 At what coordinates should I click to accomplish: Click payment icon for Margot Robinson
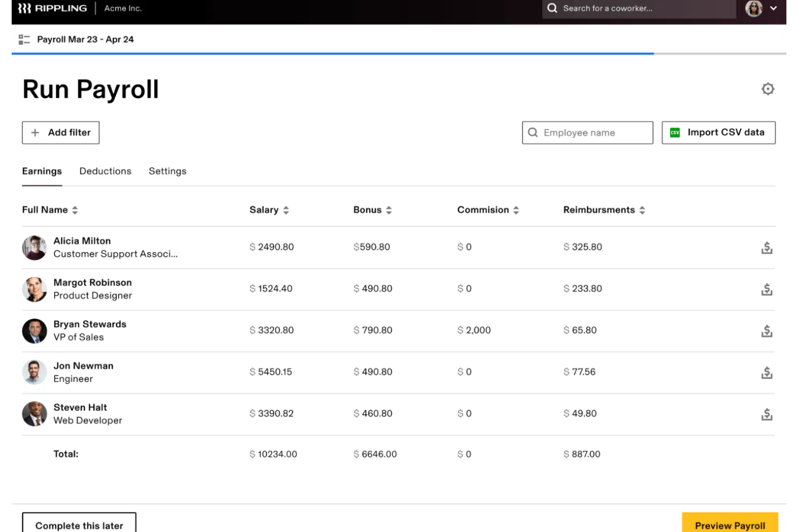766,289
